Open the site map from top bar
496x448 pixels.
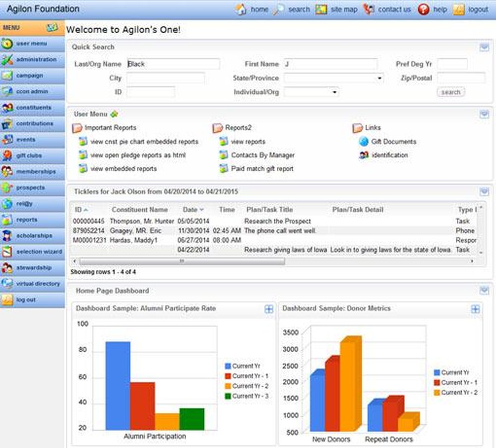coord(337,9)
